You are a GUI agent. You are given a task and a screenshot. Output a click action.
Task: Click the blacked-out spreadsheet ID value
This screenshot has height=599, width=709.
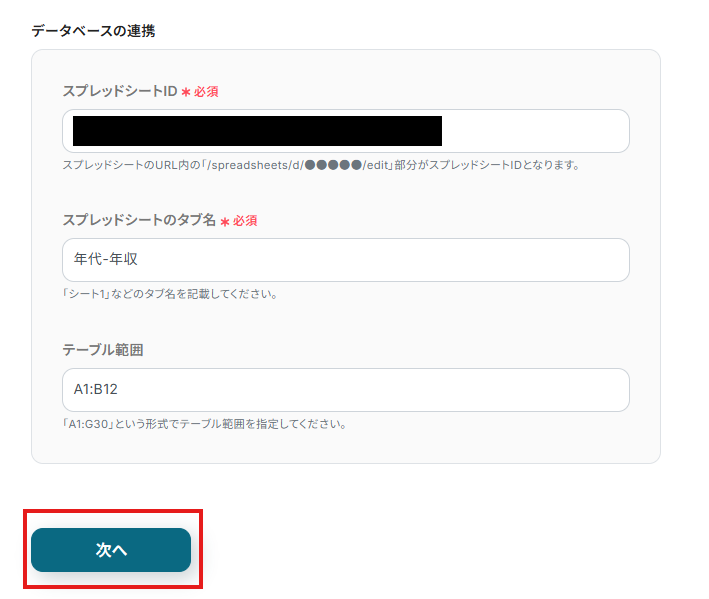click(257, 131)
